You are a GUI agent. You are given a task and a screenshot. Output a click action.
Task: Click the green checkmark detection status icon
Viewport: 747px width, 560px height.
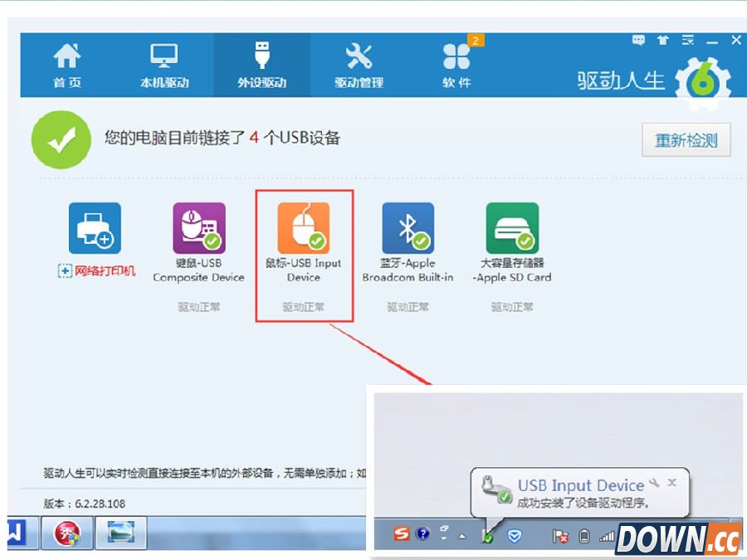pos(61,139)
